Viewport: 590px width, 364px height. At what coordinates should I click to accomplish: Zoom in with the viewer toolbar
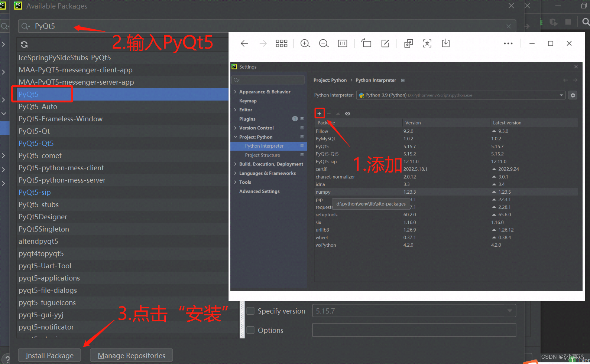[305, 43]
